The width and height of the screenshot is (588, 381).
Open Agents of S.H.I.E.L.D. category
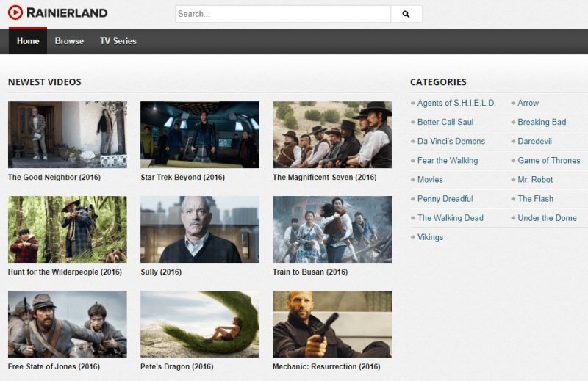pyautogui.click(x=456, y=103)
